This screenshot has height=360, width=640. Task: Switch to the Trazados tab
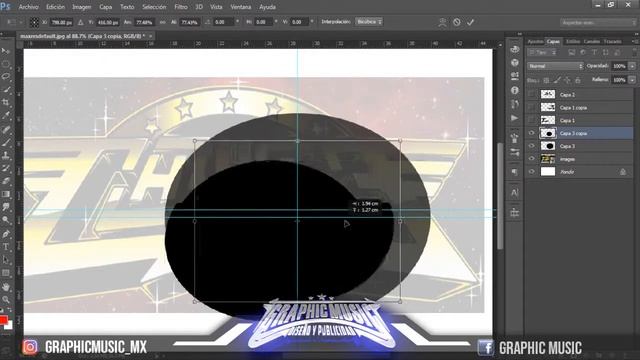[x=612, y=42]
